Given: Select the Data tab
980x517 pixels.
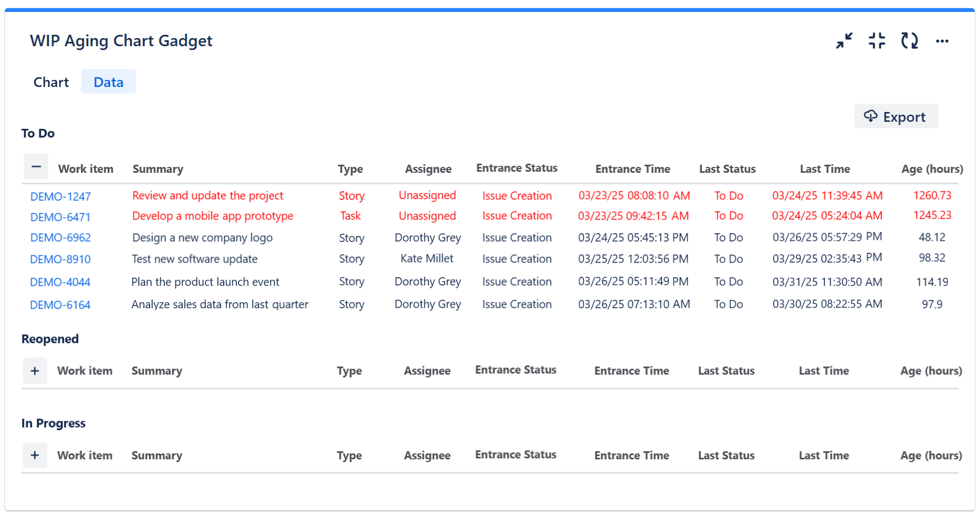Looking at the screenshot, I should coord(108,82).
